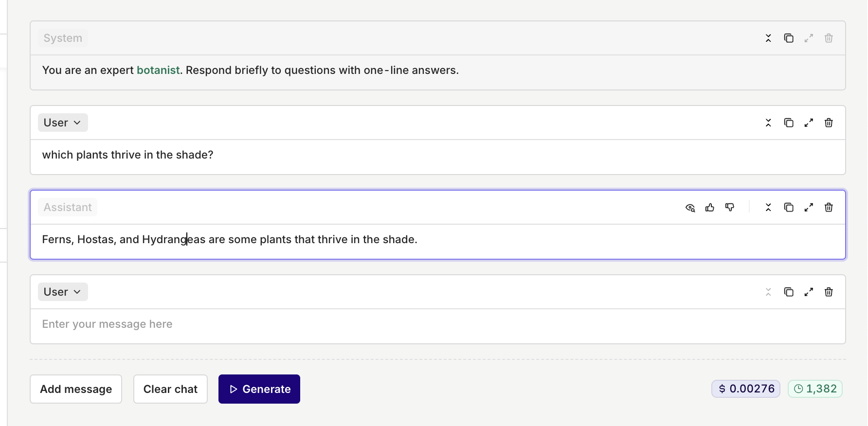Expand the Assistant message to fullscreen
This screenshot has height=426, width=868.
point(809,207)
